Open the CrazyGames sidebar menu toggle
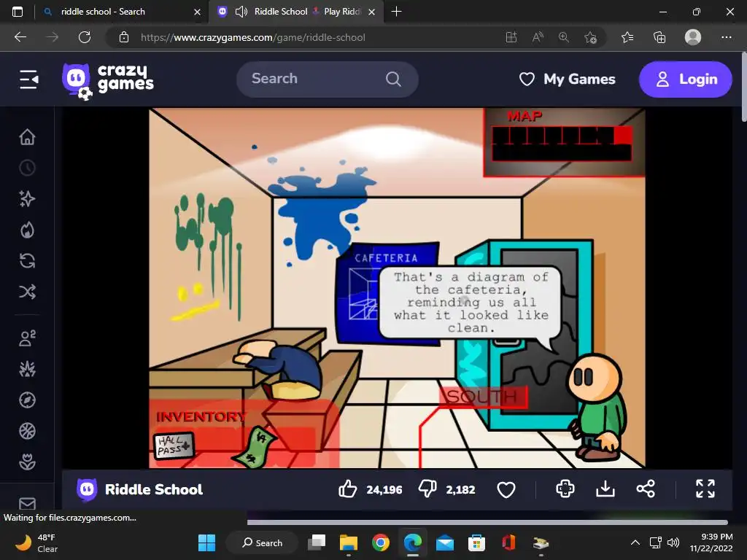The image size is (747, 560). [28, 79]
